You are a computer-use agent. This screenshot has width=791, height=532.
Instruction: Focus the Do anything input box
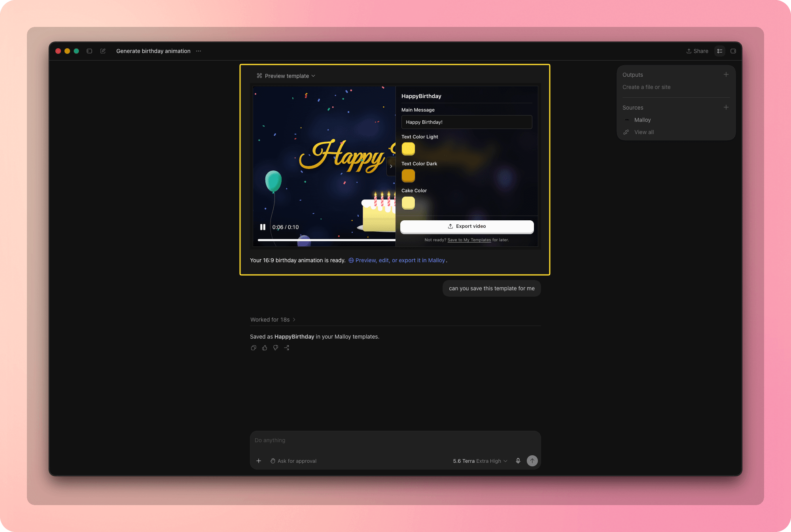[x=395, y=441]
